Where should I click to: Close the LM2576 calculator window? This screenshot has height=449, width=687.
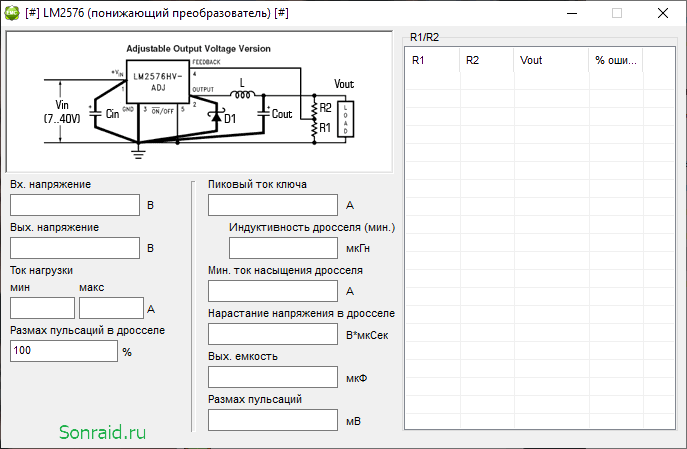663,13
